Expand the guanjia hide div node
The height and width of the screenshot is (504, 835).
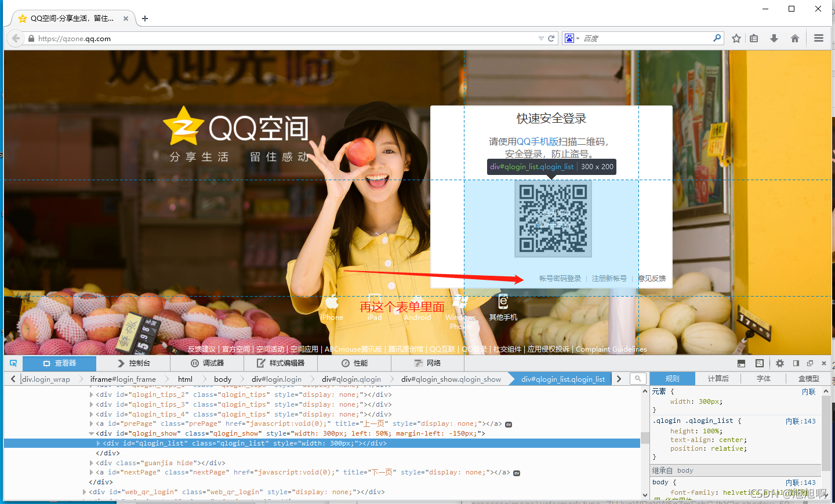[91, 463]
